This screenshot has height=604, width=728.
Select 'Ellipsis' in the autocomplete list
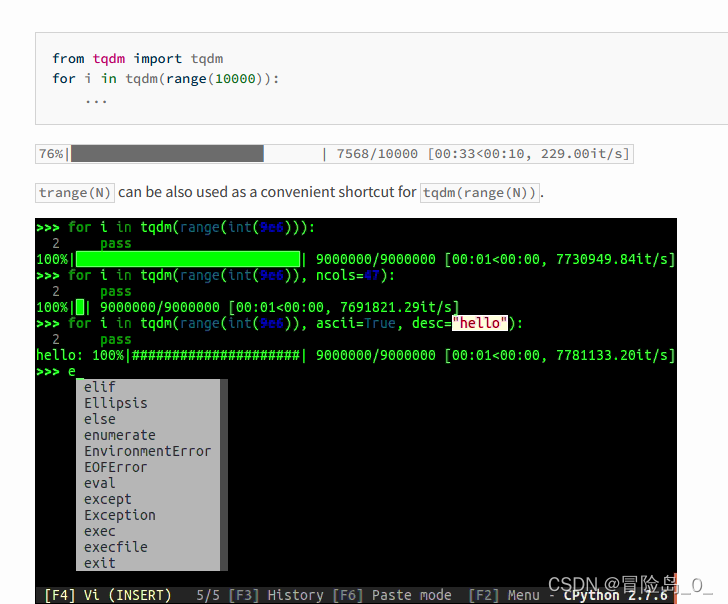click(116, 403)
